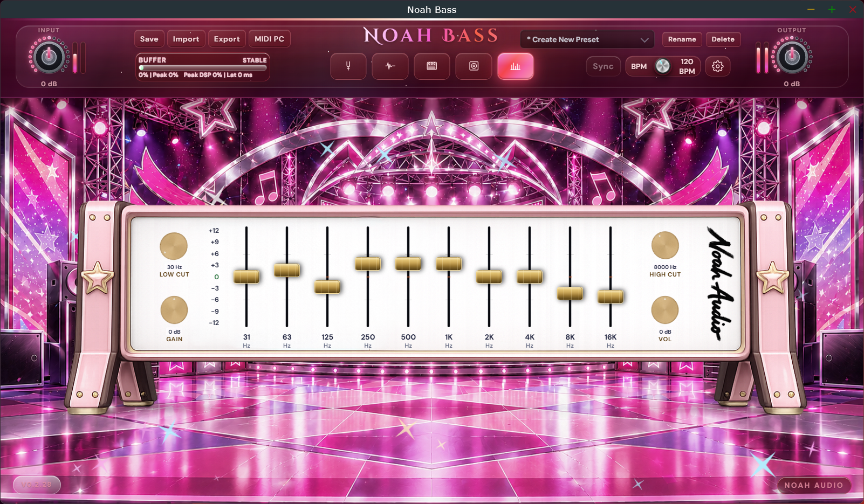Click the 31 Hz EQ slider handle
The width and height of the screenshot is (864, 504).
(246, 277)
